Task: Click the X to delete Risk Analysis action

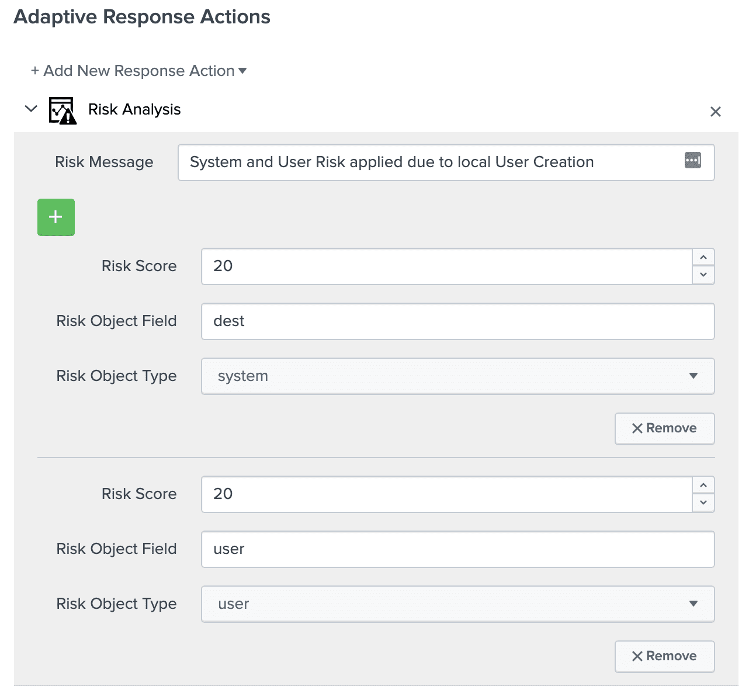Action: click(x=716, y=111)
